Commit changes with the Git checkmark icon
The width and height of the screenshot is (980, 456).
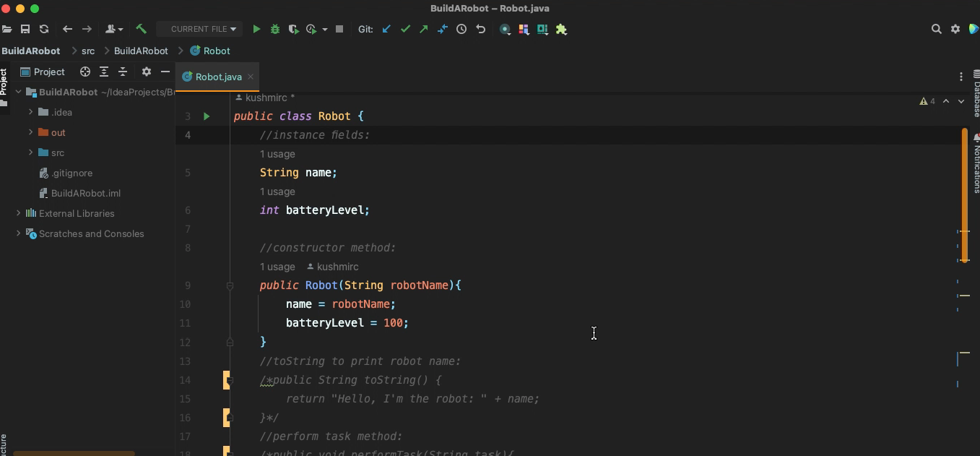[x=406, y=29]
